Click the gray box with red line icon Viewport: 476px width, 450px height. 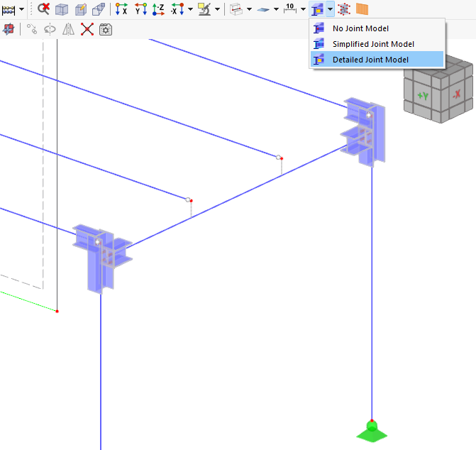pyautogui.click(x=236, y=9)
